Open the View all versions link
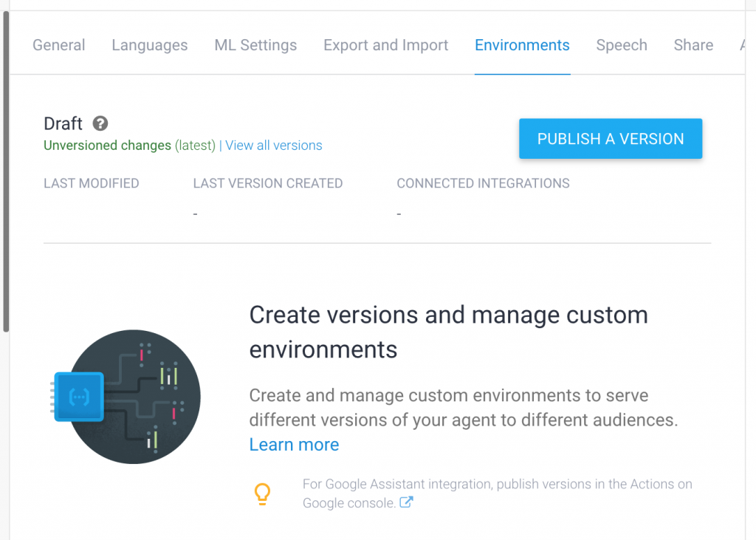The image size is (756, 540). pos(274,146)
